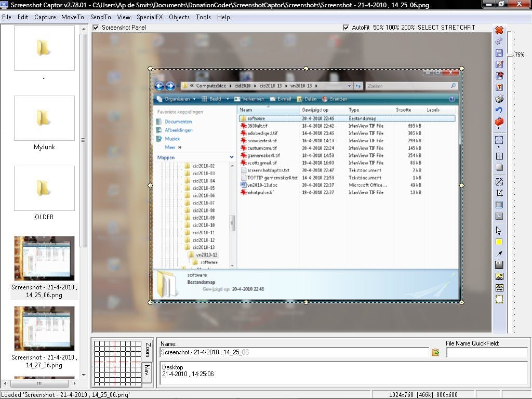Image resolution: width=532 pixels, height=399 pixels.
Task: Click the File Name QuickField input
Action: point(487,353)
